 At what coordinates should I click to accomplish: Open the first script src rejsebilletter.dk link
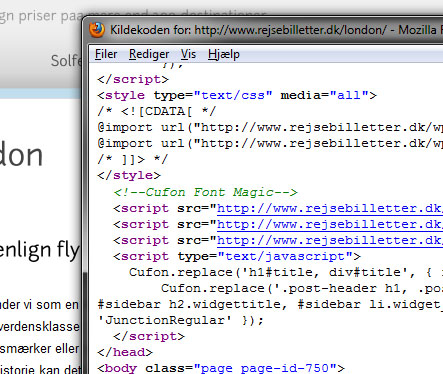330,209
